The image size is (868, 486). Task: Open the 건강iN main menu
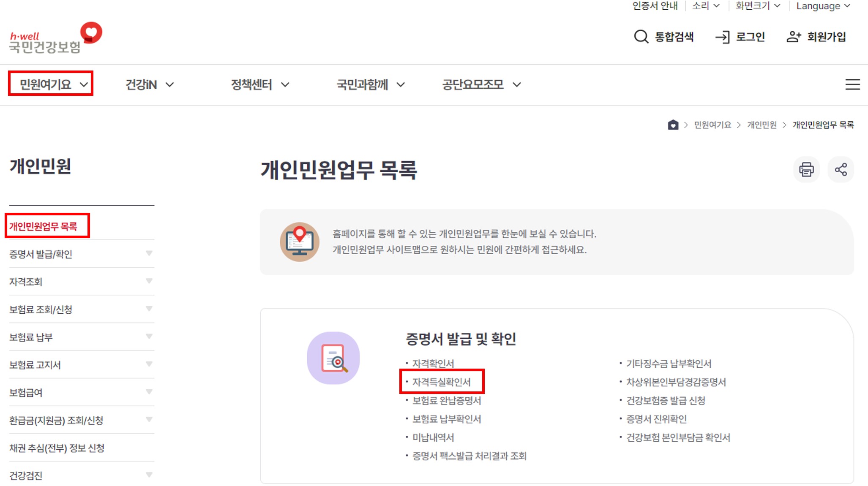point(149,85)
